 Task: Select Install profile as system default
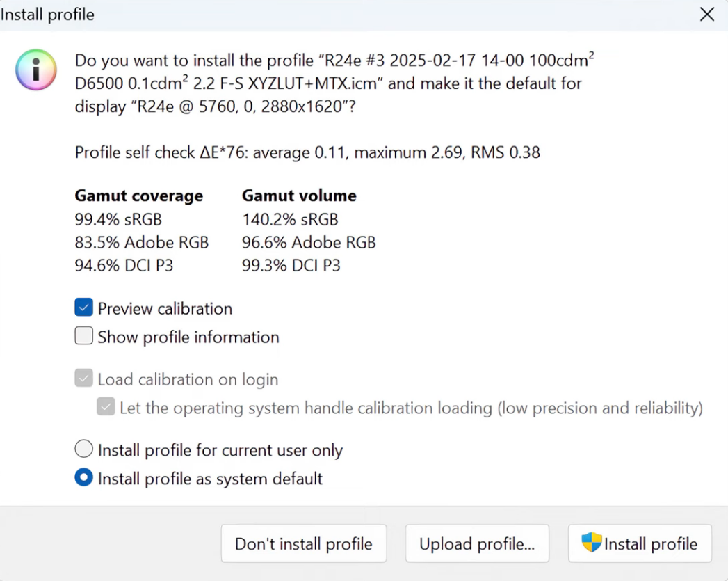tap(84, 479)
